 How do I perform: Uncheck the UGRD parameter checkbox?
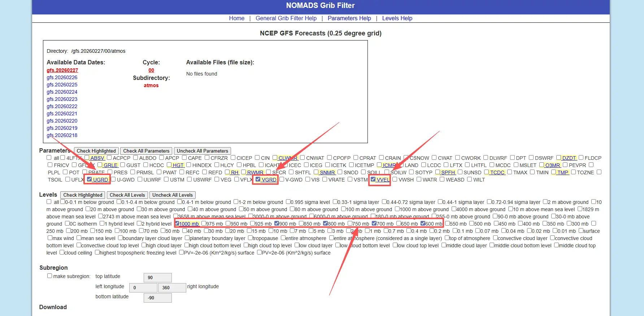(x=90, y=179)
